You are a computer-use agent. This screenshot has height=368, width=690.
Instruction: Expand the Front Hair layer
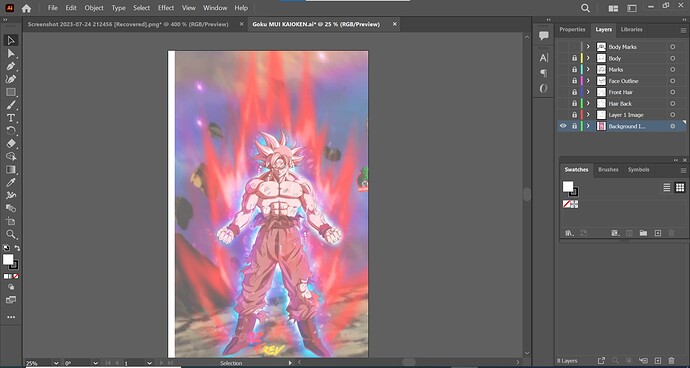click(588, 92)
